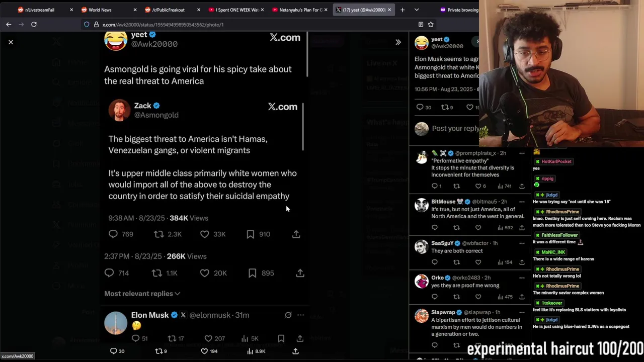Open @elonmusk profile link
This screenshot has height=362, width=644.
[210, 315]
